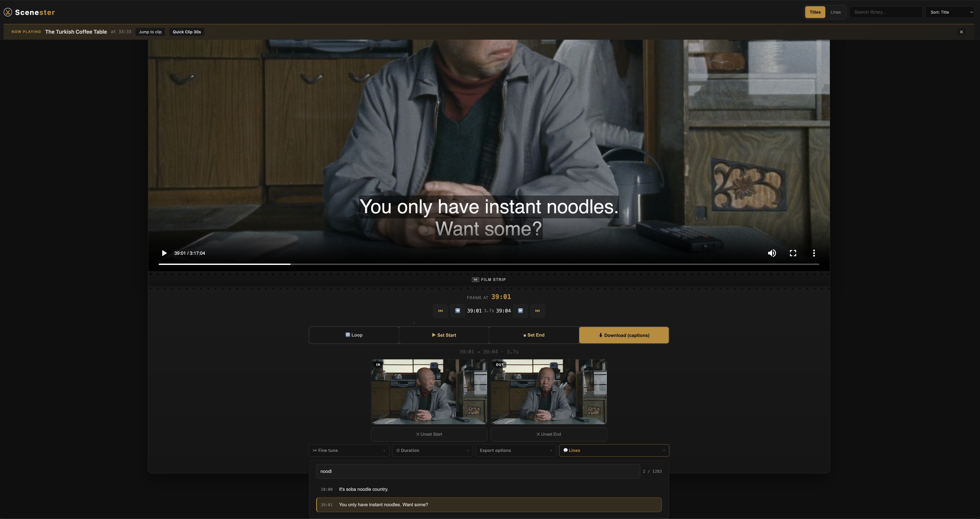
Task: Click Unset End below the OUT thumbnail
Action: 549,434
